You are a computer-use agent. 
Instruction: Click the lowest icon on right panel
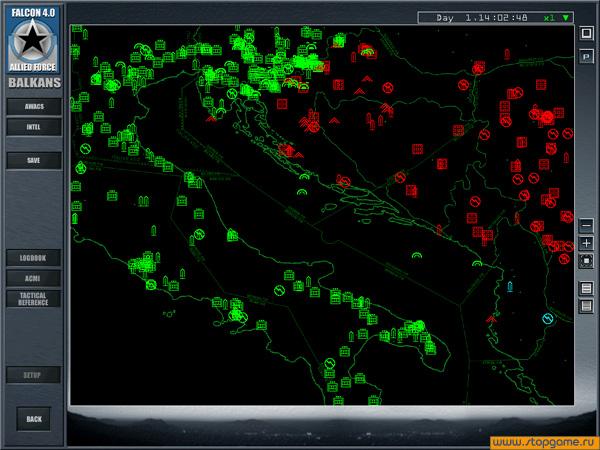coord(586,306)
